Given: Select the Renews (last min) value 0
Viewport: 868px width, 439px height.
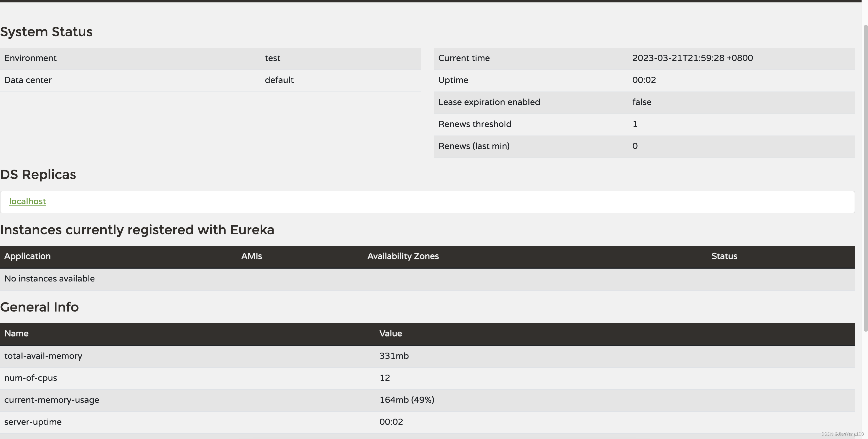Looking at the screenshot, I should pyautogui.click(x=635, y=146).
